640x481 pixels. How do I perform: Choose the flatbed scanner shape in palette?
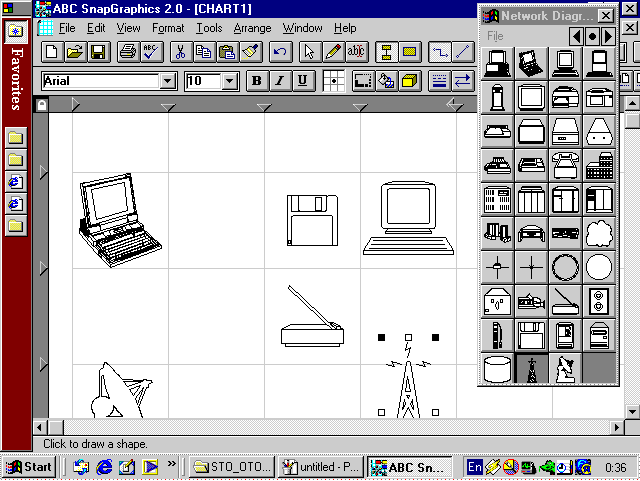565,301
